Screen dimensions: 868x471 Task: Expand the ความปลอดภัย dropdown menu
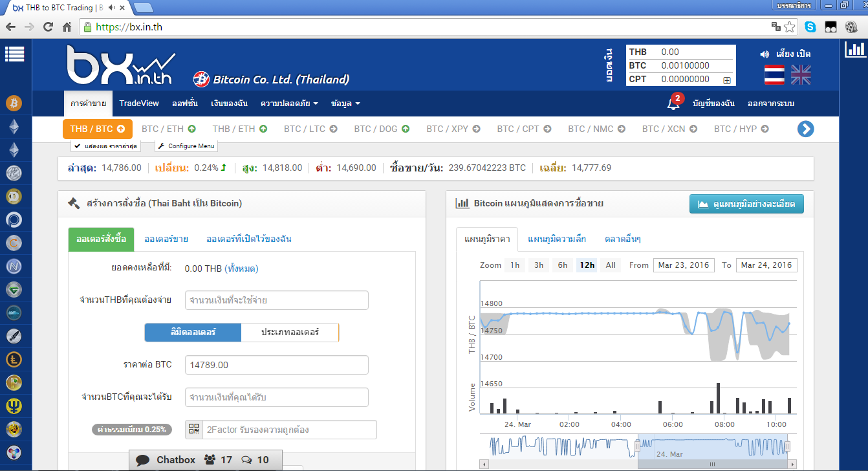click(289, 104)
